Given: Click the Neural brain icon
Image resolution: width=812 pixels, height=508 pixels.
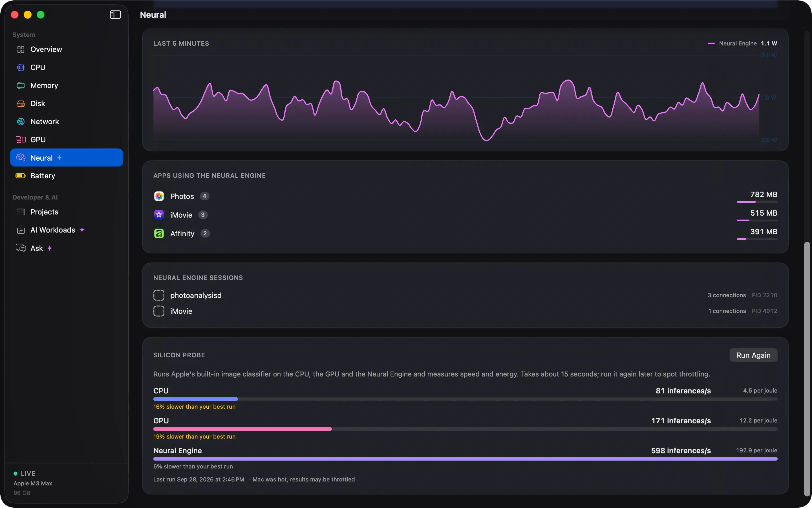Looking at the screenshot, I should (21, 157).
